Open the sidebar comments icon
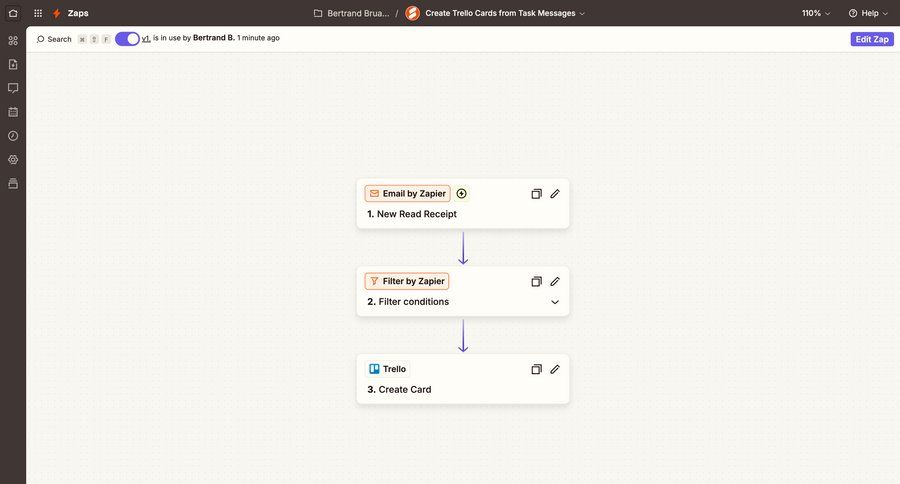The width and height of the screenshot is (900, 484). [x=13, y=88]
